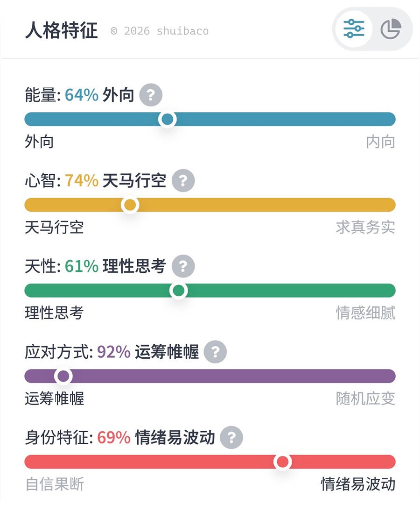Open help for 能量 (energy) trait
Screen dimensions: 420x505
[151, 95]
